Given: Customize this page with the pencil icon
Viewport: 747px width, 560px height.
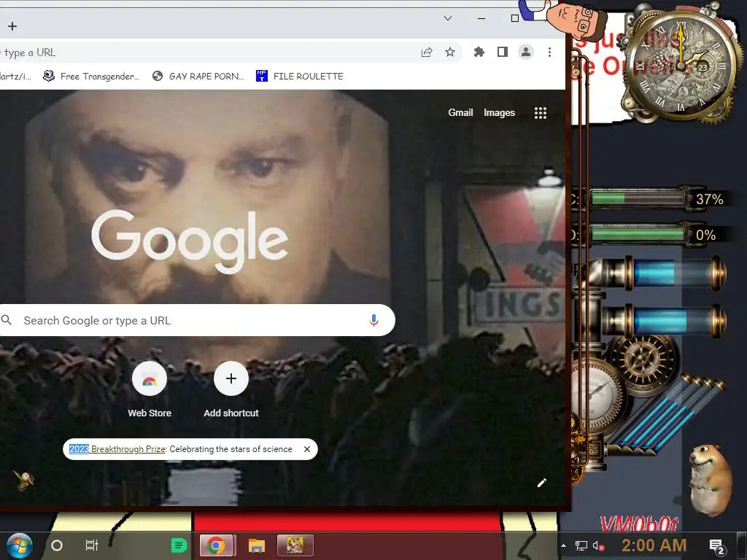Looking at the screenshot, I should (542, 483).
